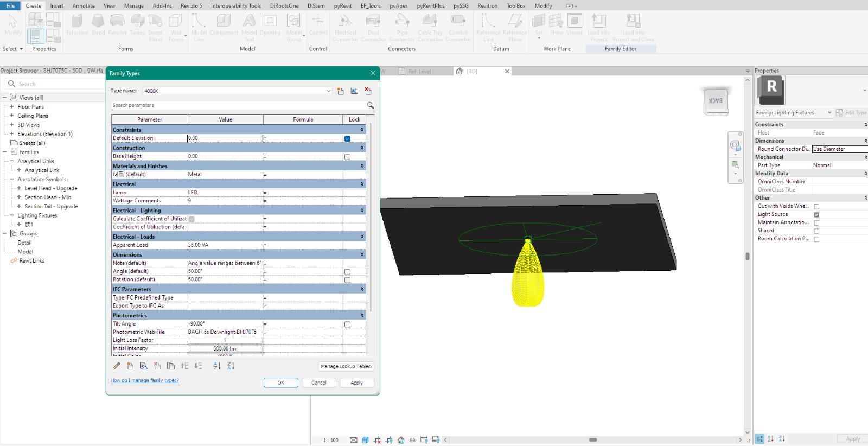Open the 'How do I manage family types?' link
This screenshot has width=868, height=446.
(x=145, y=380)
